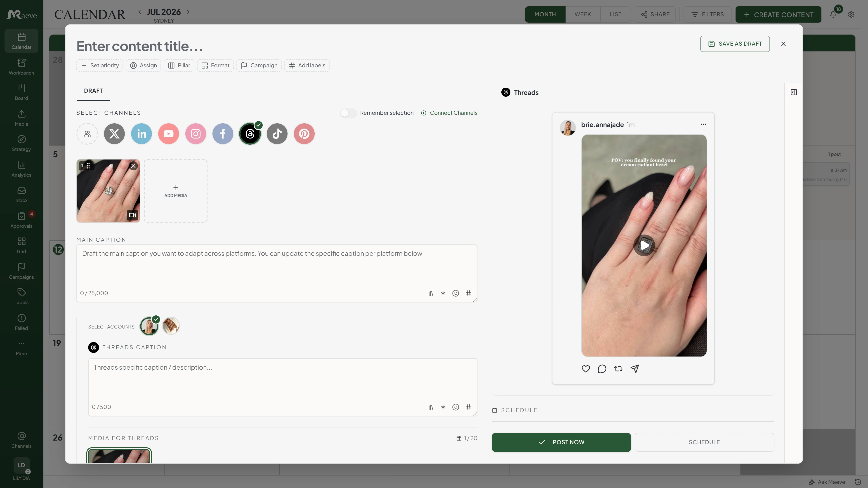Open the Board view in sidebar

pos(21,92)
